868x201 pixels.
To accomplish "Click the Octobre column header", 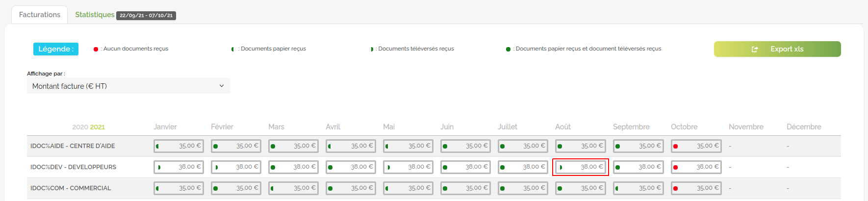I will click(x=684, y=127).
